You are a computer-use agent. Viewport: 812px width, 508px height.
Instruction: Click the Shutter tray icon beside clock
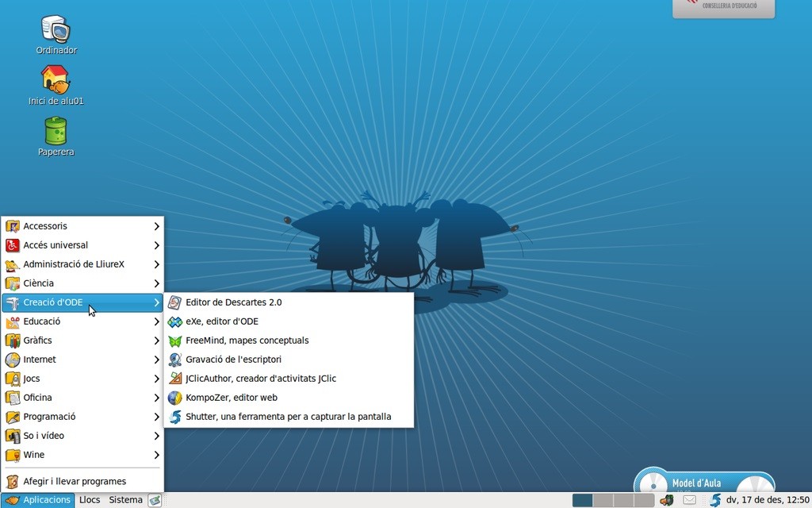(x=715, y=500)
